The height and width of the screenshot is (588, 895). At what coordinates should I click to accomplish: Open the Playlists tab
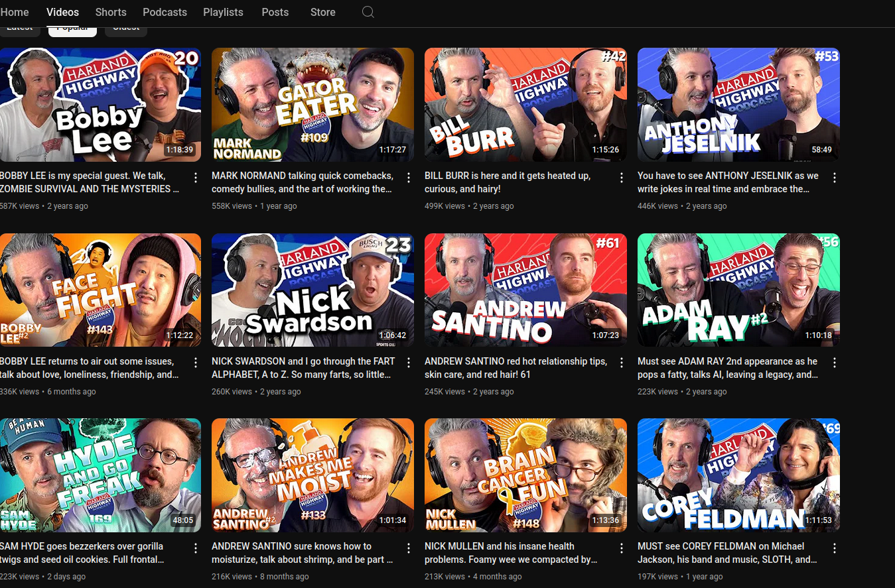[223, 12]
